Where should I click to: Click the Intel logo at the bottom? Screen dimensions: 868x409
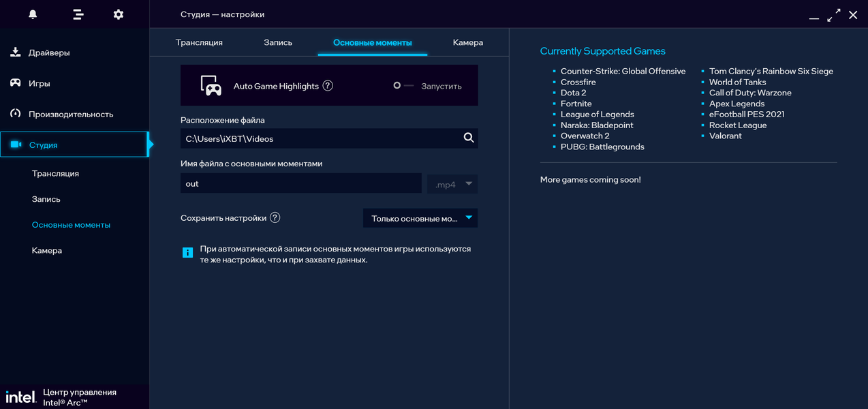click(20, 397)
